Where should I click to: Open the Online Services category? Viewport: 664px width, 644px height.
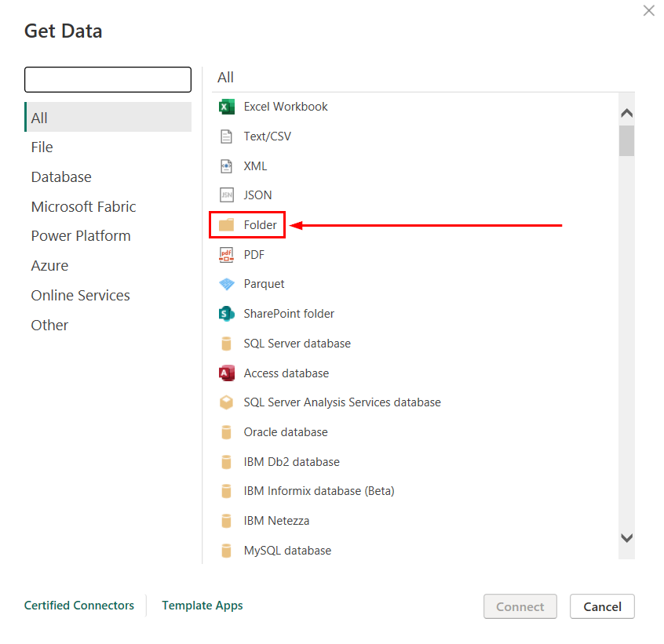(80, 296)
